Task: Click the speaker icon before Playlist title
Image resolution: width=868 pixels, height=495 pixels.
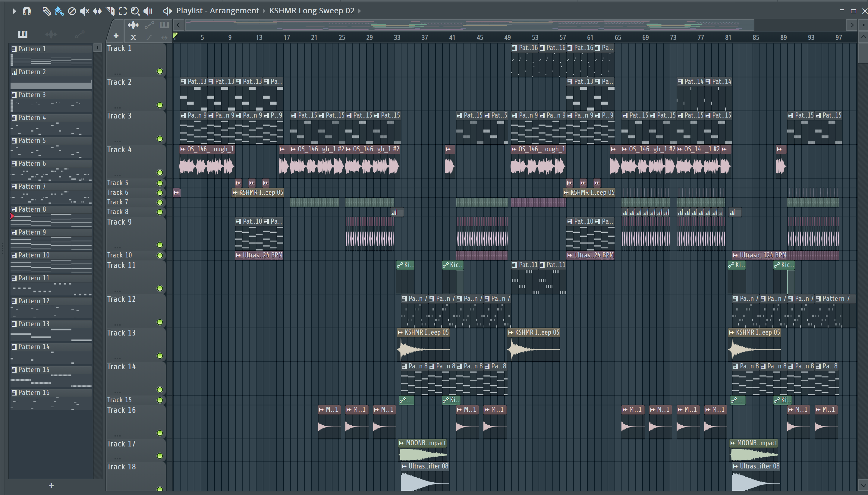Action: (x=167, y=11)
